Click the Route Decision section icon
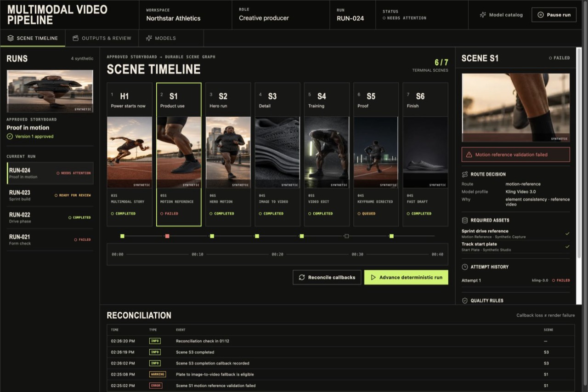Viewport: 588px width, 392px height. point(465,174)
